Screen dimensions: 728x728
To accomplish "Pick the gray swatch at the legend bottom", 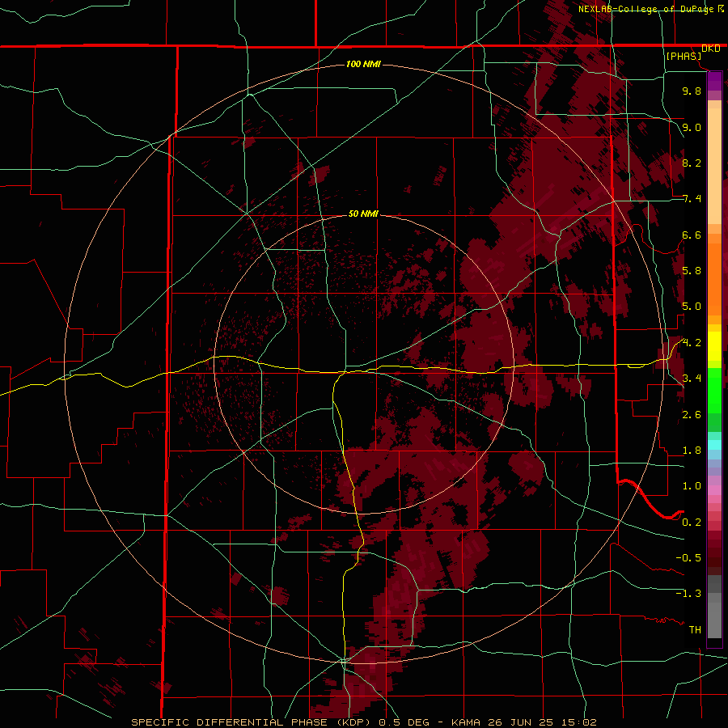I will 714,622.
